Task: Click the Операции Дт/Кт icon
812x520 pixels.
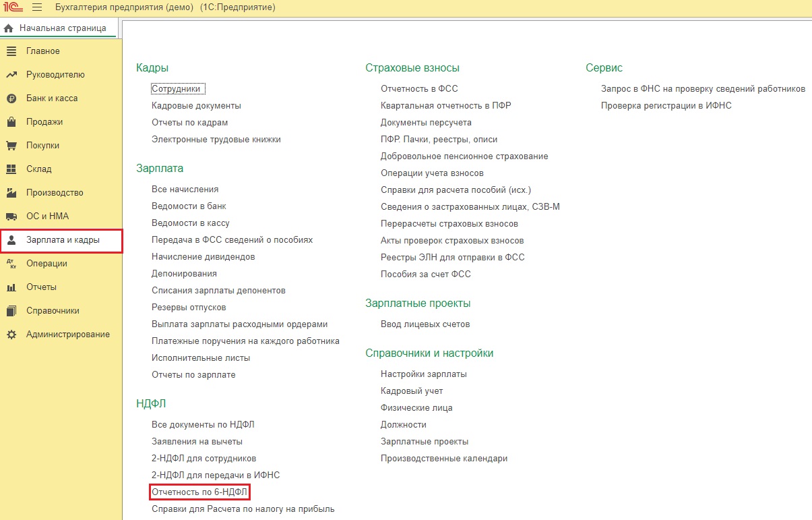Action: (x=11, y=264)
